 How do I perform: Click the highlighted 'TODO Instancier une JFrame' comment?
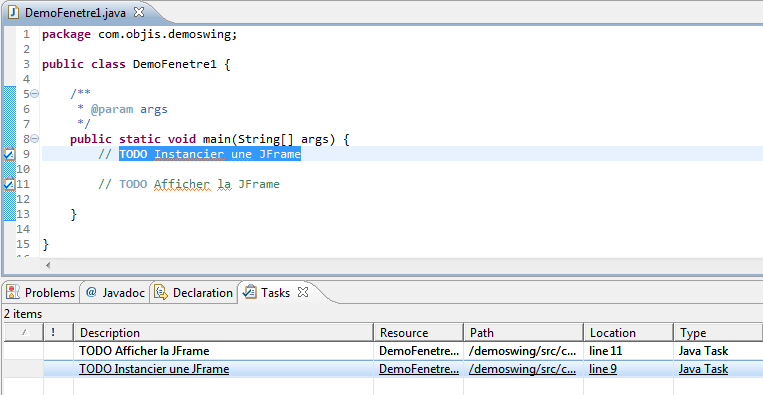click(x=210, y=154)
